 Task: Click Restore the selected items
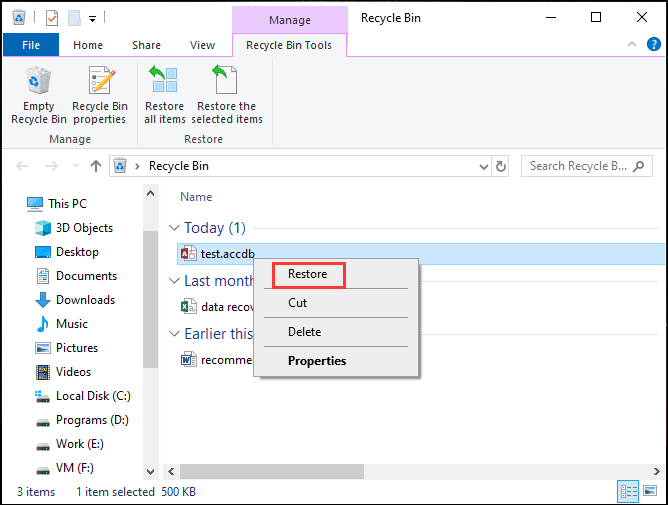227,96
